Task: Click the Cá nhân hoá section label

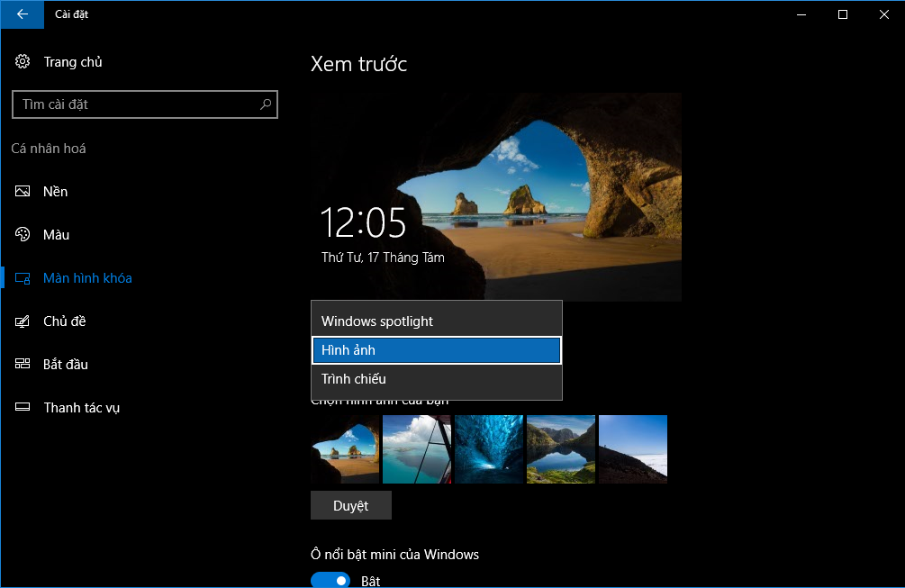Action: point(50,148)
